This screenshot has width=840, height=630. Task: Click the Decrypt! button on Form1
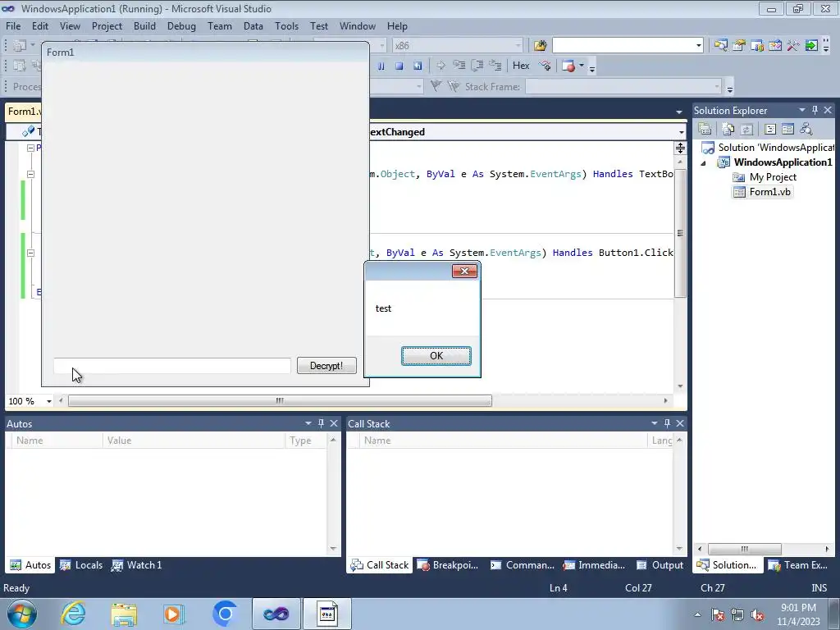(326, 366)
